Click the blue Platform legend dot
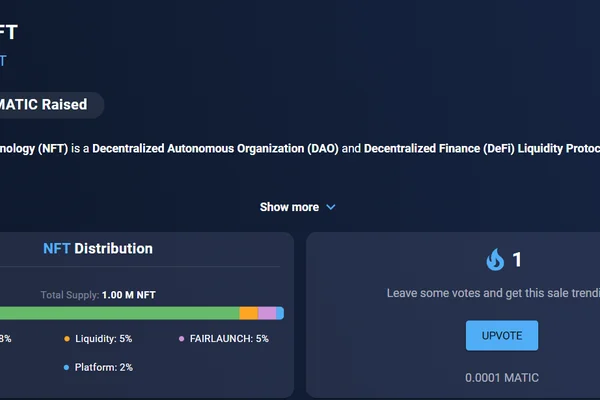Screen dimensions: 600x400 pyautogui.click(x=66, y=367)
